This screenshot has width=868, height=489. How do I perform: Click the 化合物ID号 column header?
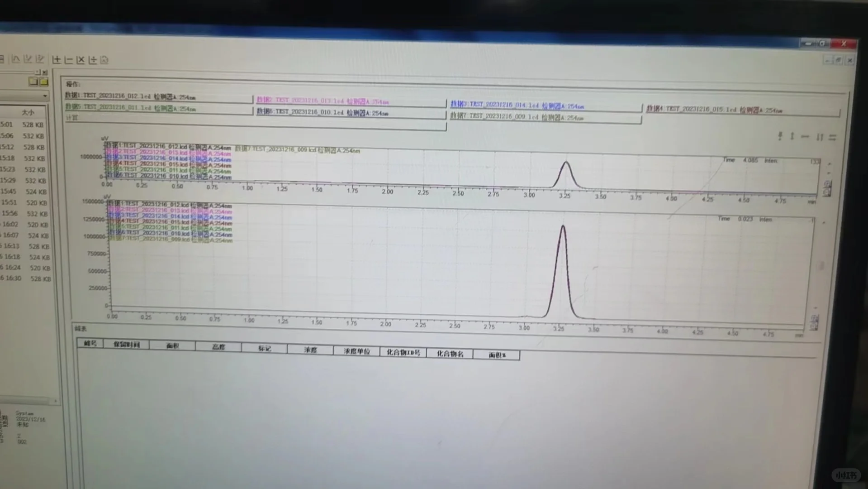click(403, 352)
